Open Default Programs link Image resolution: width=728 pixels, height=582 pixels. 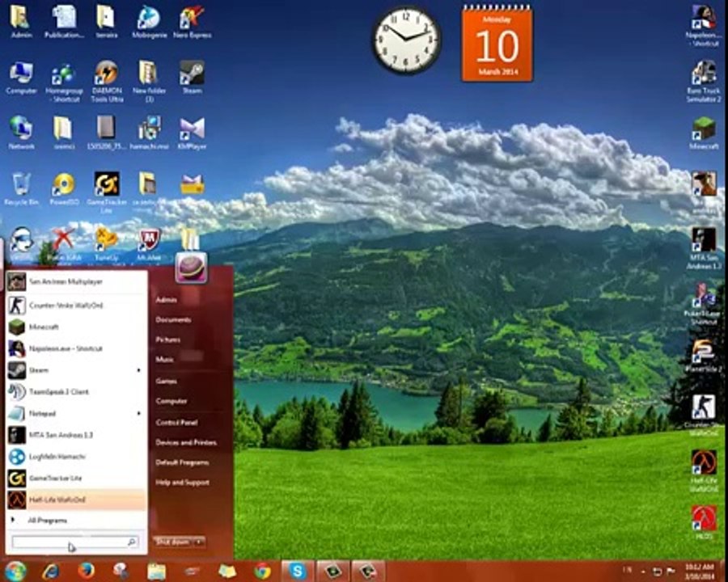182,462
